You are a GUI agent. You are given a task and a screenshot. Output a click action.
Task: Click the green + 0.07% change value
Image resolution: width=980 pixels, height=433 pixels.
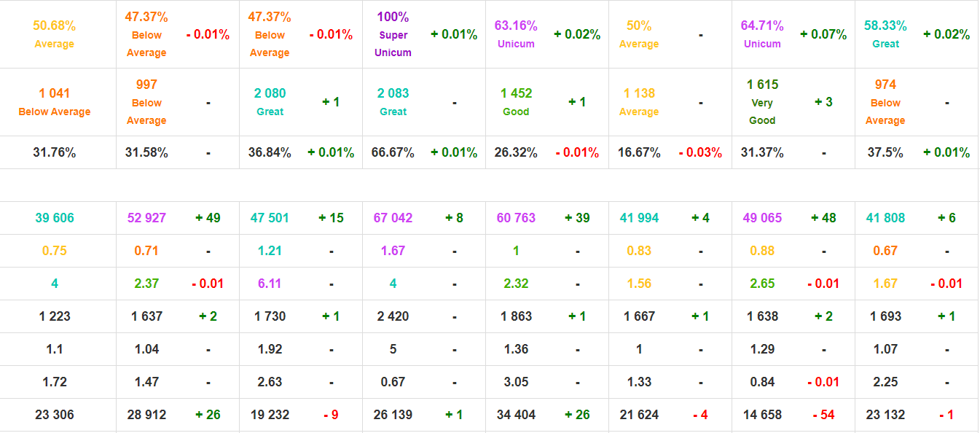[823, 34]
